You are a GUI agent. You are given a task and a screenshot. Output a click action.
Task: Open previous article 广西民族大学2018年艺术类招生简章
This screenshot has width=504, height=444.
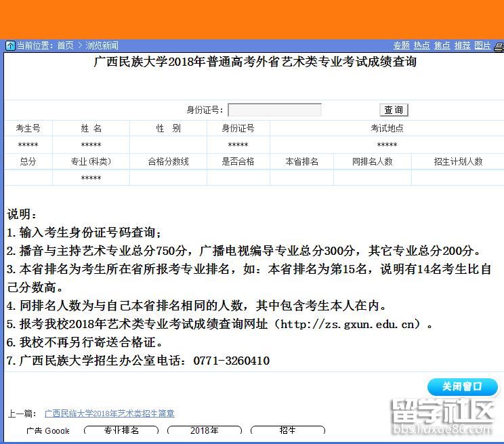click(110, 413)
